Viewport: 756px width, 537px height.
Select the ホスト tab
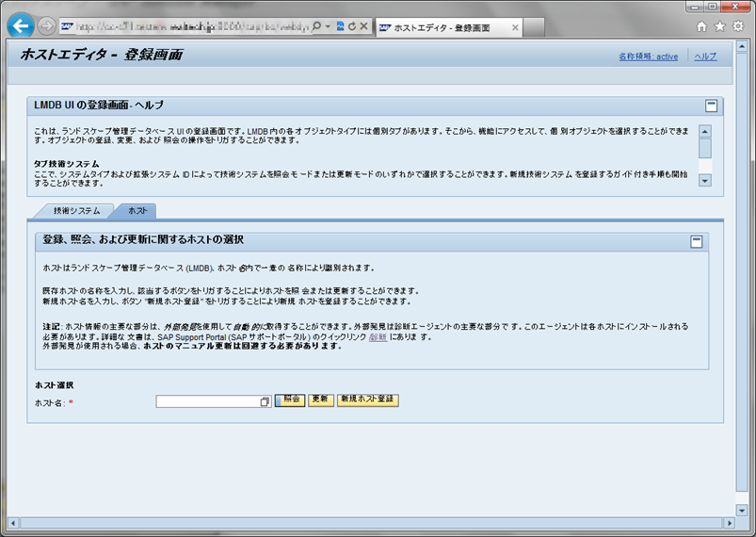coord(137,211)
